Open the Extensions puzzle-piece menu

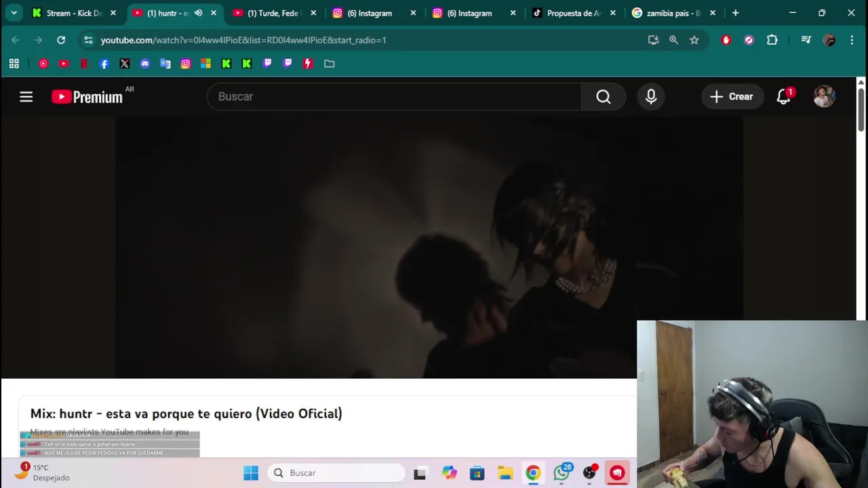pyautogui.click(x=772, y=40)
